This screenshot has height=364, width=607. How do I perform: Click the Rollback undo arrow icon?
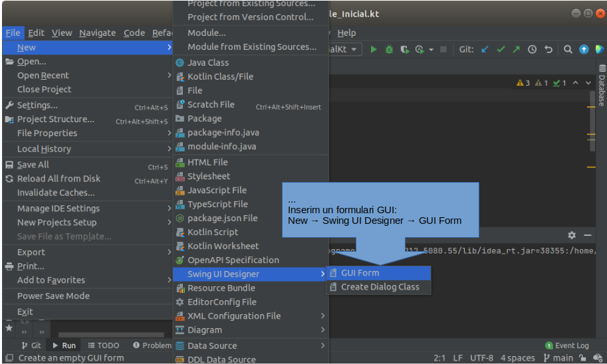(548, 50)
